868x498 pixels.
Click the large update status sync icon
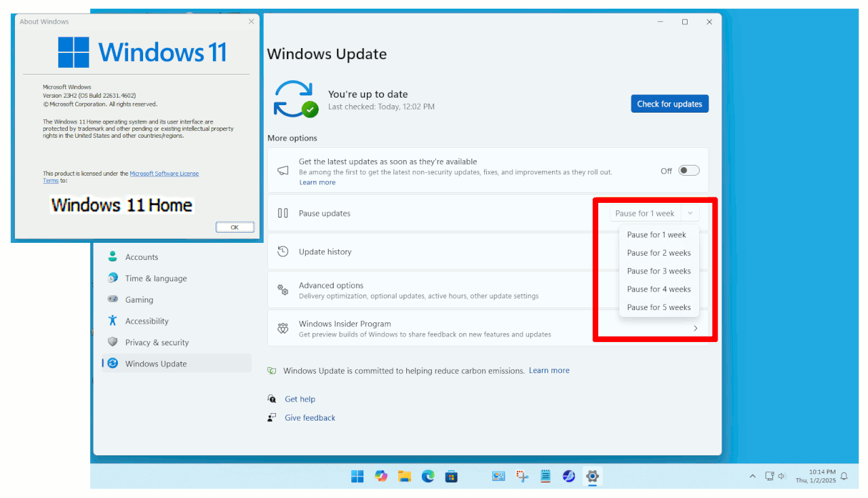coord(295,99)
